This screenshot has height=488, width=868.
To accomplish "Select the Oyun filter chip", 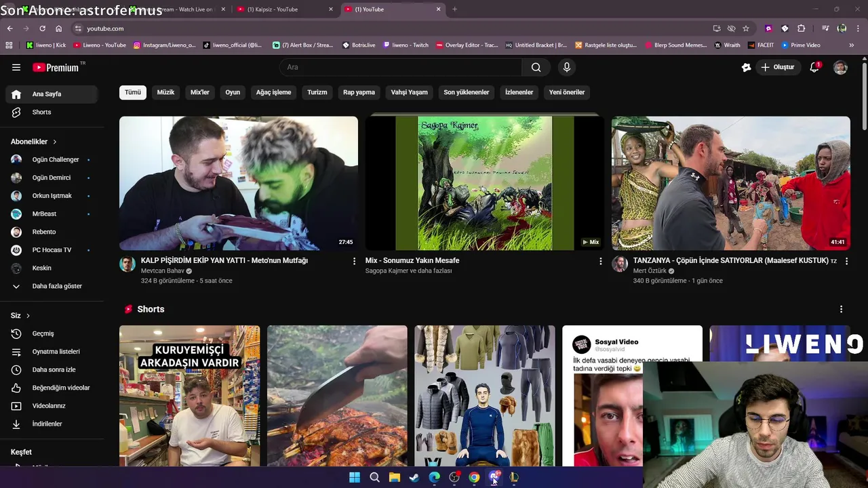I will (x=233, y=92).
